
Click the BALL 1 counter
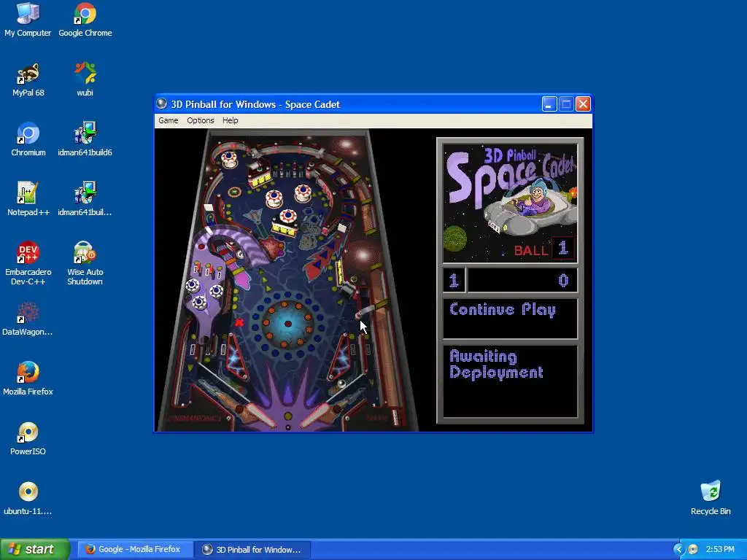(x=544, y=249)
